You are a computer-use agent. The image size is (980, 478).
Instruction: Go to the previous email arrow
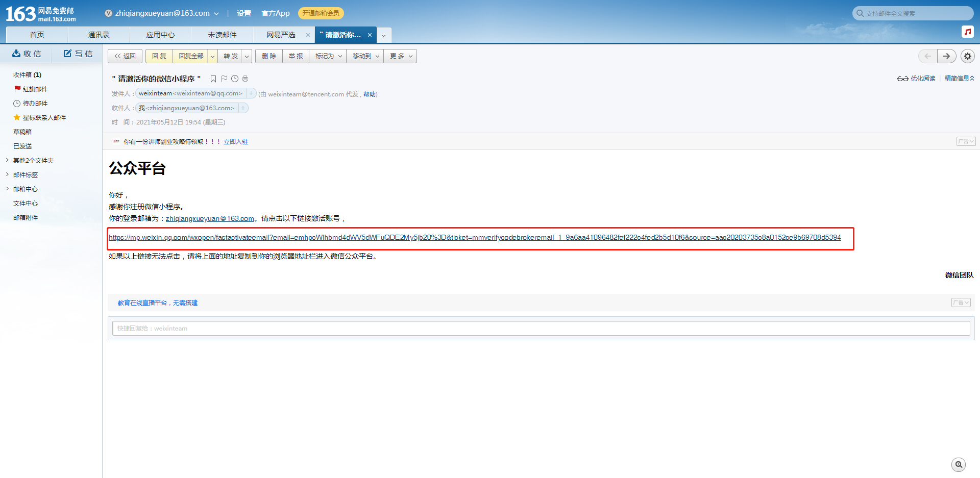coord(927,56)
